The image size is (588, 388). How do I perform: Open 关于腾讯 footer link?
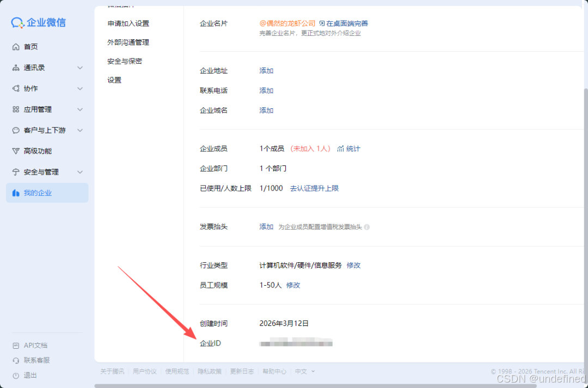tap(112, 372)
